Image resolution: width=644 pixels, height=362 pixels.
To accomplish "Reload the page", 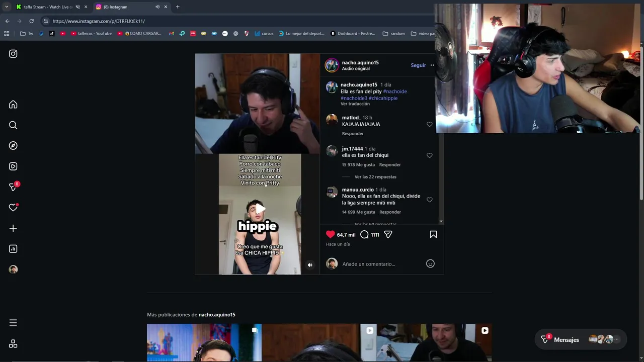I will pyautogui.click(x=31, y=21).
